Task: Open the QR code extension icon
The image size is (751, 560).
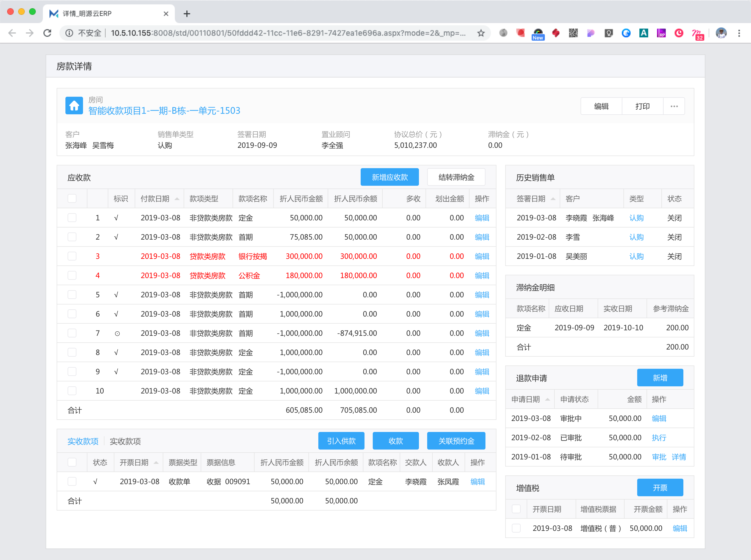Action: 573,33
